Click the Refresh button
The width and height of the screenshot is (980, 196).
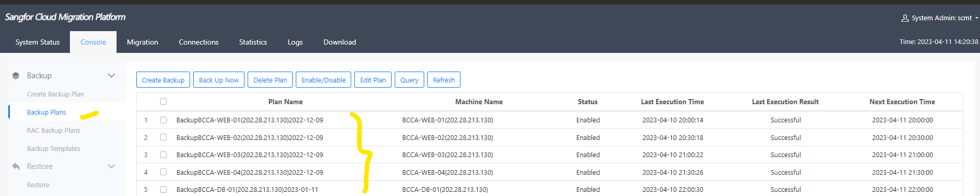pos(443,80)
